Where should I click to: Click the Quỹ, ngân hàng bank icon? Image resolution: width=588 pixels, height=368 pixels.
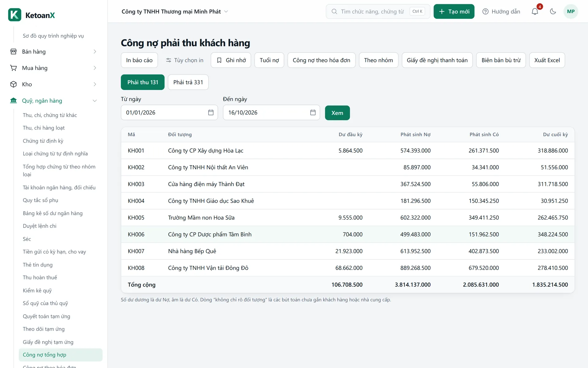pyautogui.click(x=13, y=101)
